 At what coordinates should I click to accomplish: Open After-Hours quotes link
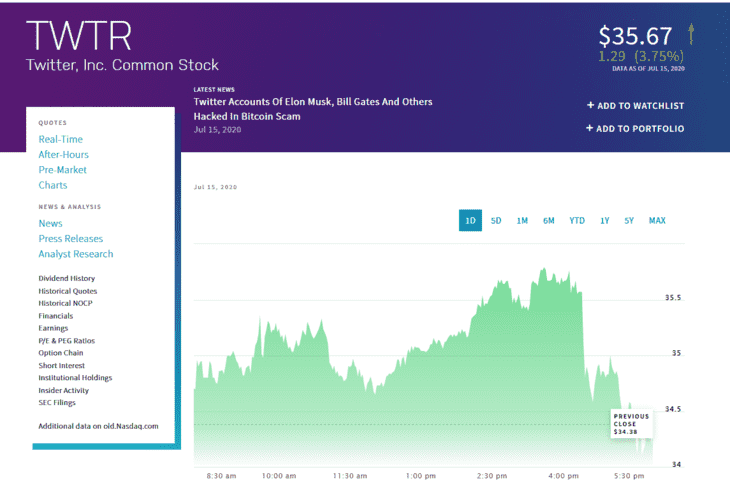[x=63, y=155]
